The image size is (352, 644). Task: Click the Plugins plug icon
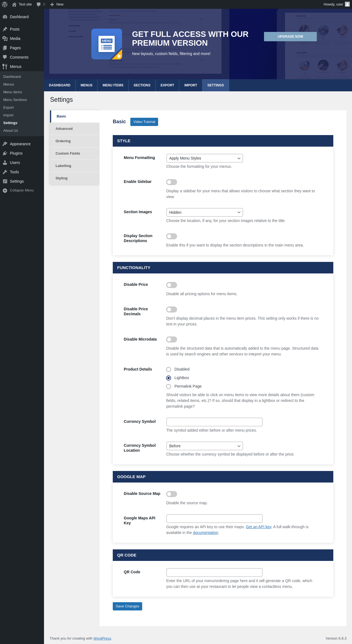point(5,153)
